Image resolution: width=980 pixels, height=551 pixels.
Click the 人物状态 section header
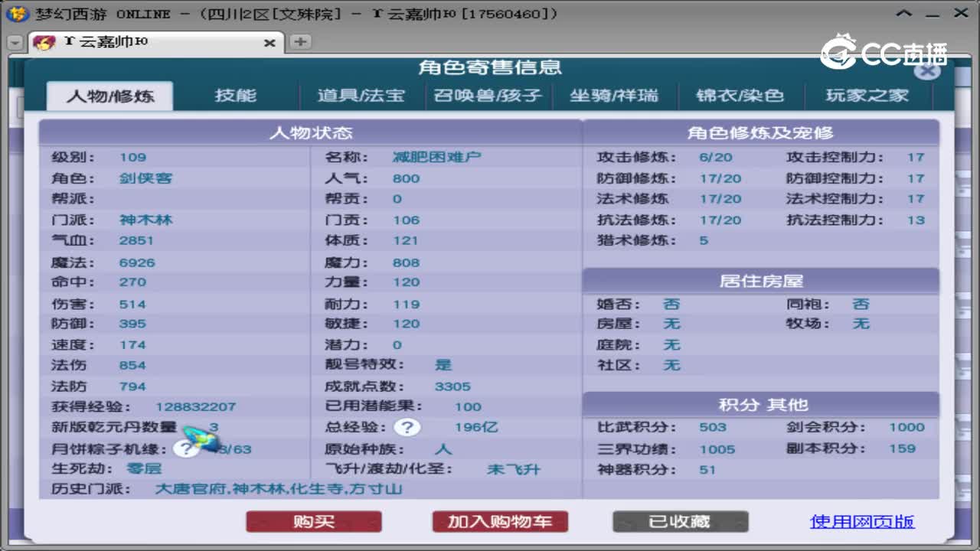pos(310,132)
